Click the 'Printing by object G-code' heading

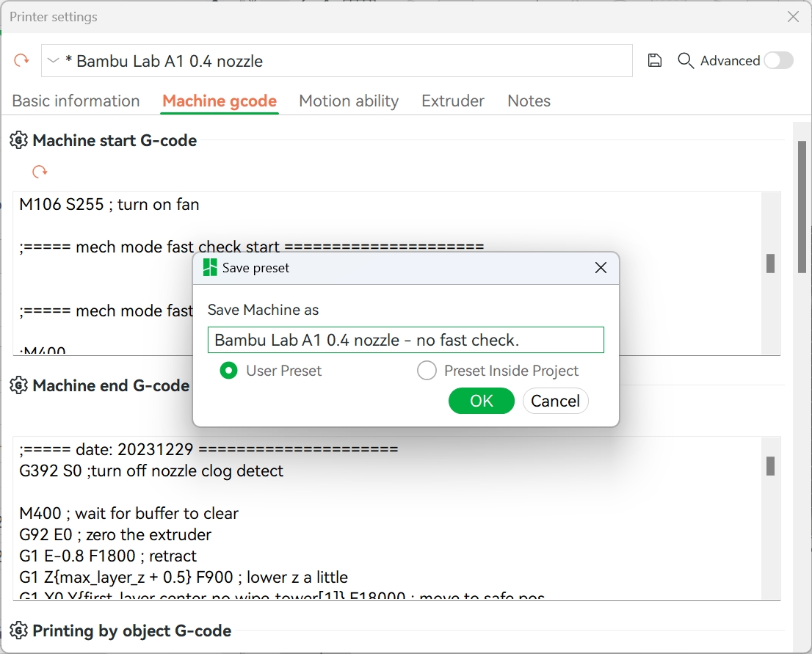132,631
